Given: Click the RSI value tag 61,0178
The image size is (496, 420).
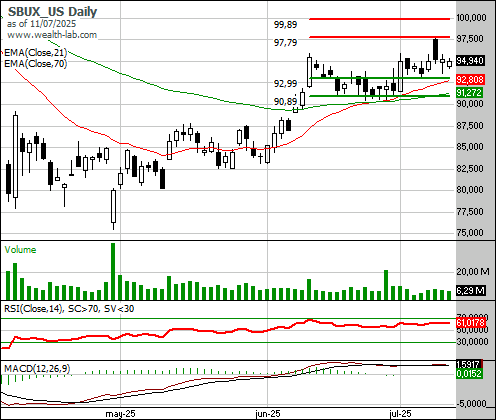Looking at the screenshot, I should point(470,323).
